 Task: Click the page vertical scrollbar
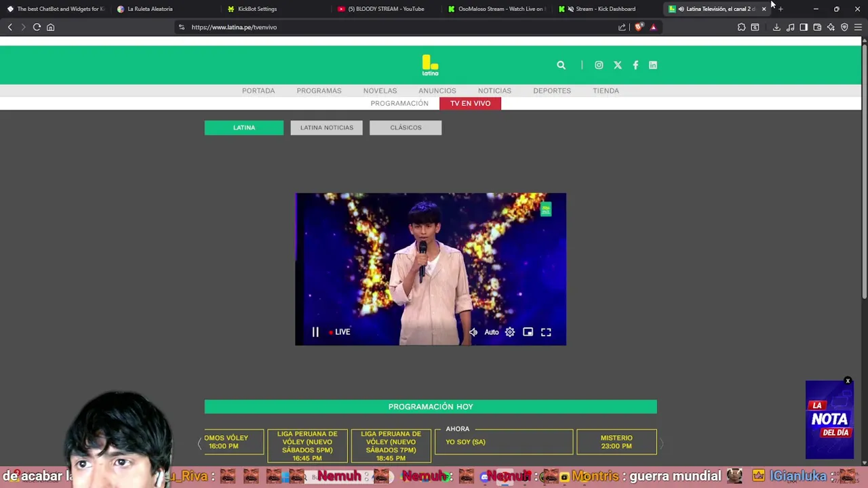(865, 169)
